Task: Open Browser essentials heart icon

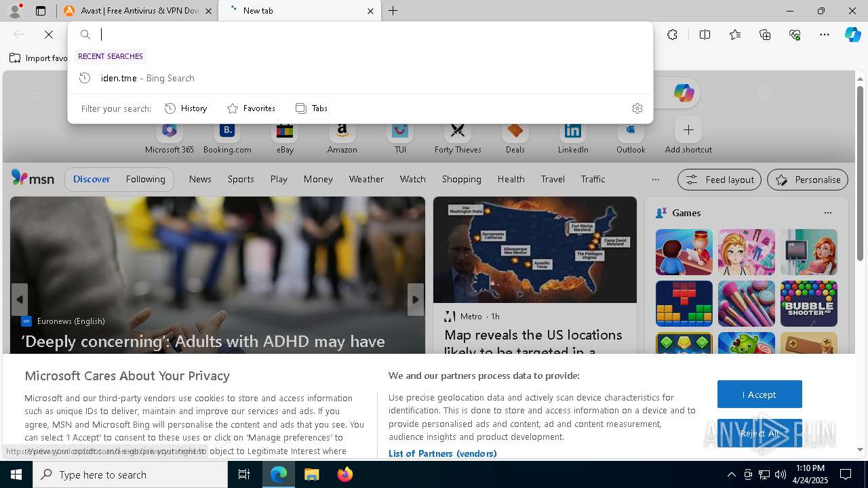Action: coord(795,35)
